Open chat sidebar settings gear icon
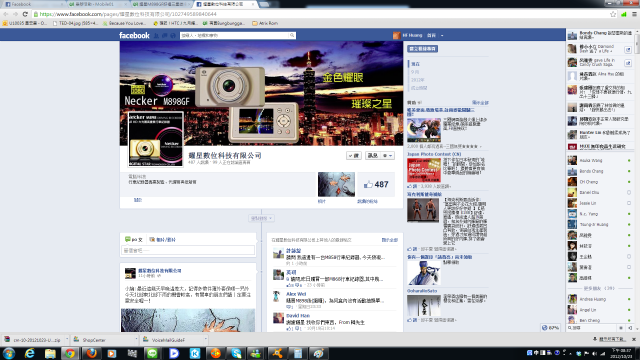Viewport: 640px width, 360px height. point(621,328)
